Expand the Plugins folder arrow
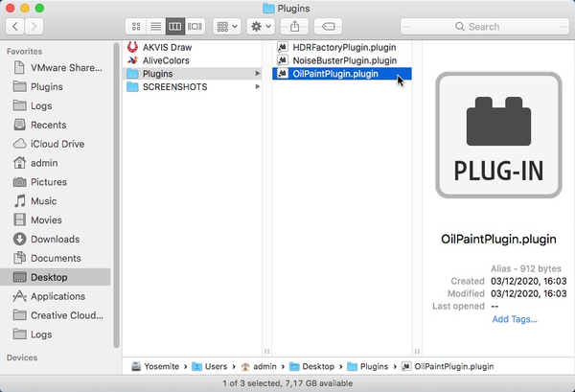 [x=258, y=74]
